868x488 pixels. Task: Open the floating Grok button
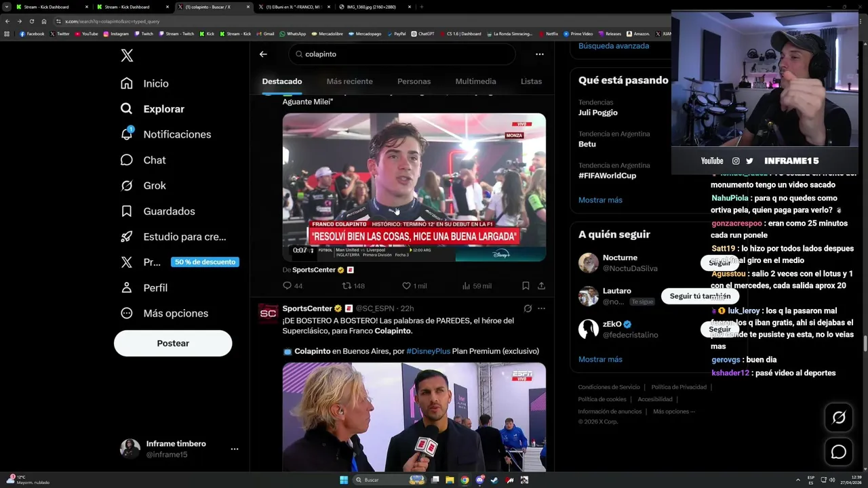839,418
